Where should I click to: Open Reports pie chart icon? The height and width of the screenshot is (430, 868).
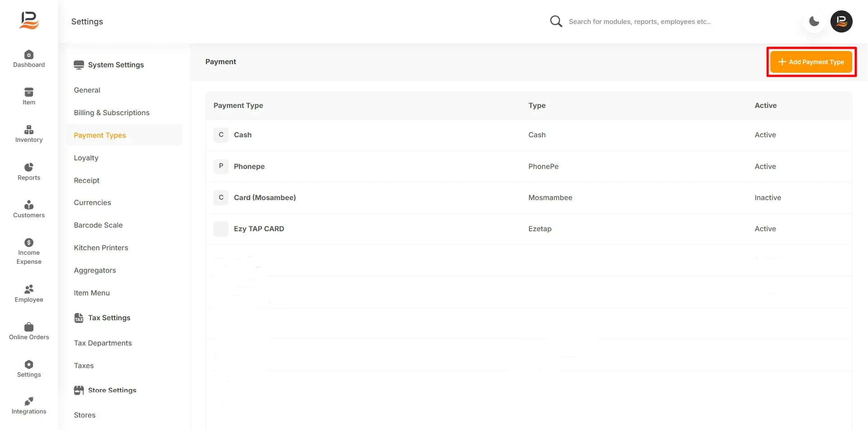(29, 167)
